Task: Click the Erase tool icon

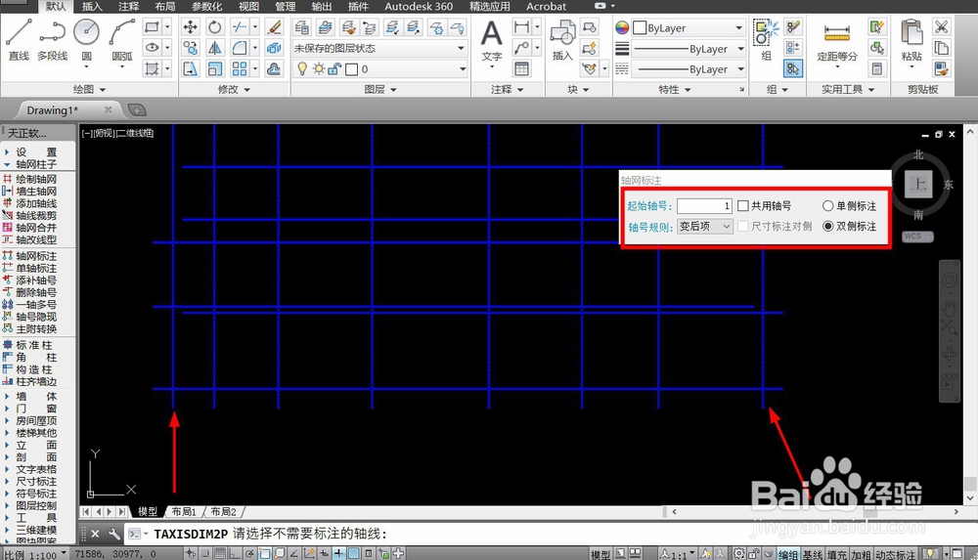Action: pyautogui.click(x=273, y=26)
